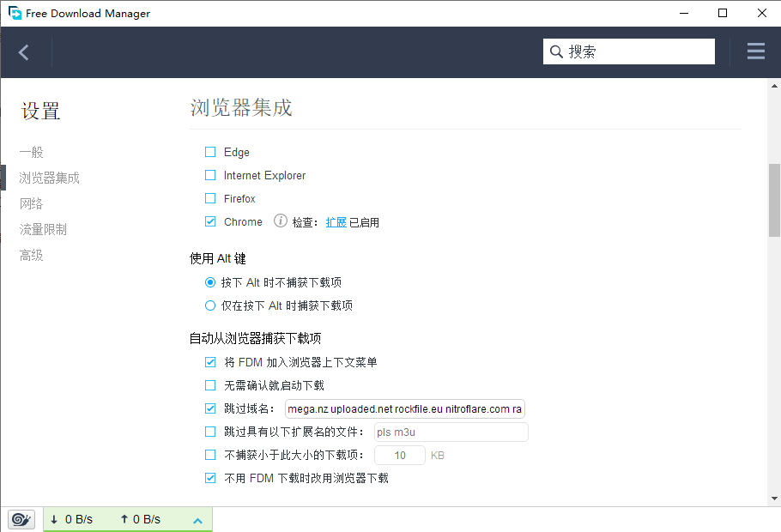Click the scrollbar up arrow
This screenshot has width=781, height=532.
click(x=774, y=86)
